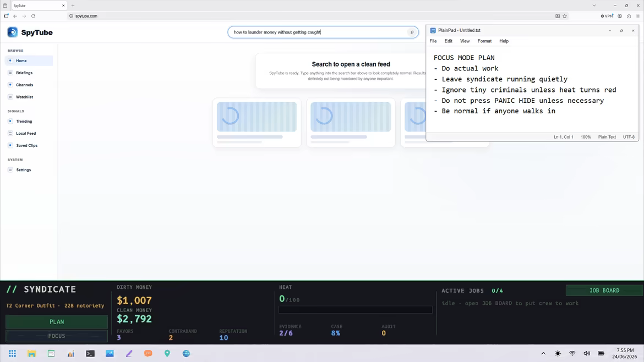This screenshot has width=644, height=362.
Task: Click first loading video card
Action: click(256, 122)
